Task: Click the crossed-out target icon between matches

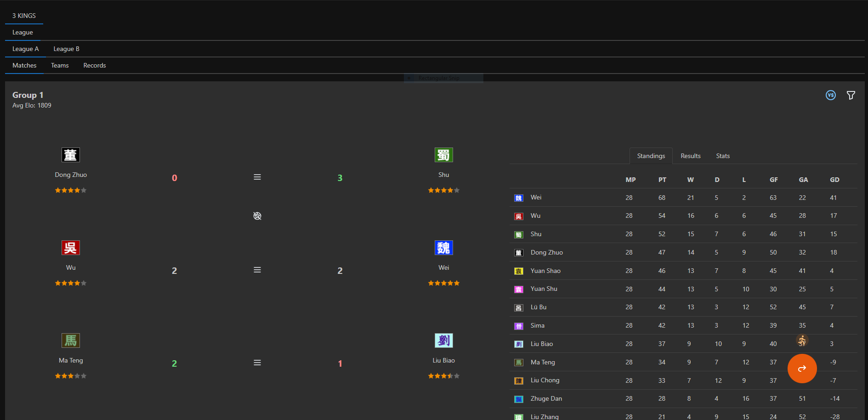Action: click(x=257, y=216)
